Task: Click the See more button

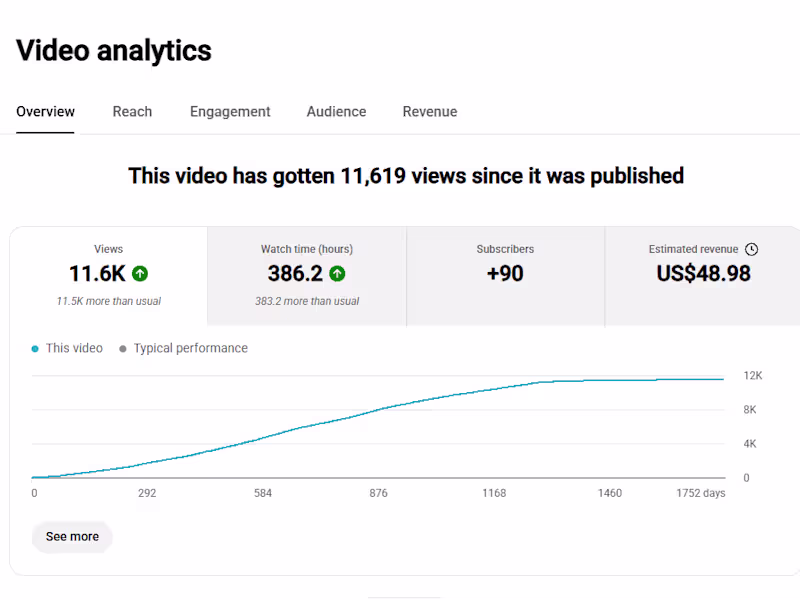Action: point(72,537)
